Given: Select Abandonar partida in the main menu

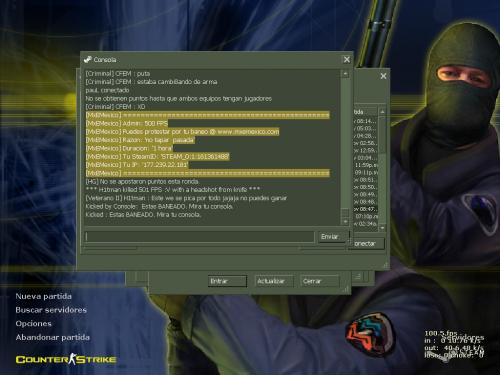Looking at the screenshot, I should click(x=52, y=337).
